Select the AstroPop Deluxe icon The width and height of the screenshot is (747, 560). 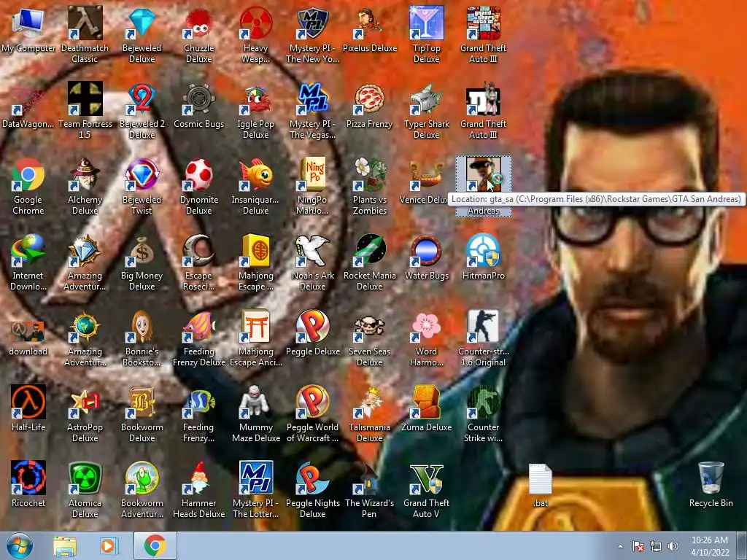[85, 402]
